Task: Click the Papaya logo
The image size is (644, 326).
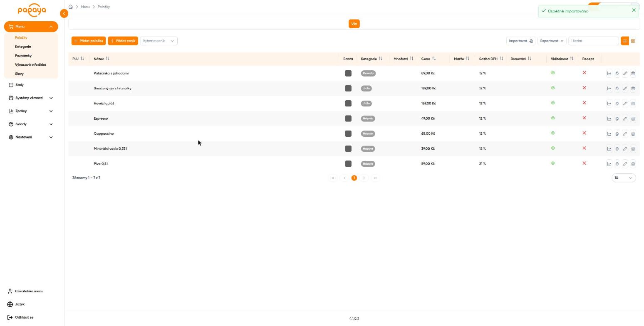Action: tap(32, 10)
